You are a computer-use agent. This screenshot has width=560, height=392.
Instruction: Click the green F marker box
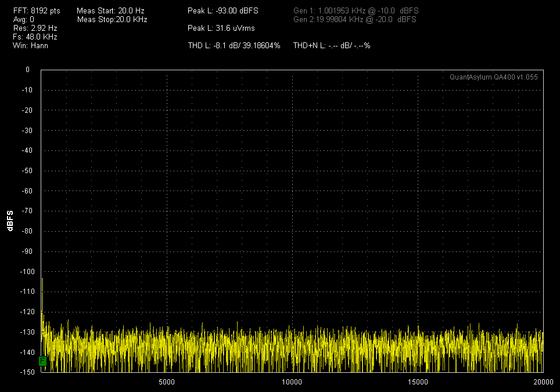(42, 361)
